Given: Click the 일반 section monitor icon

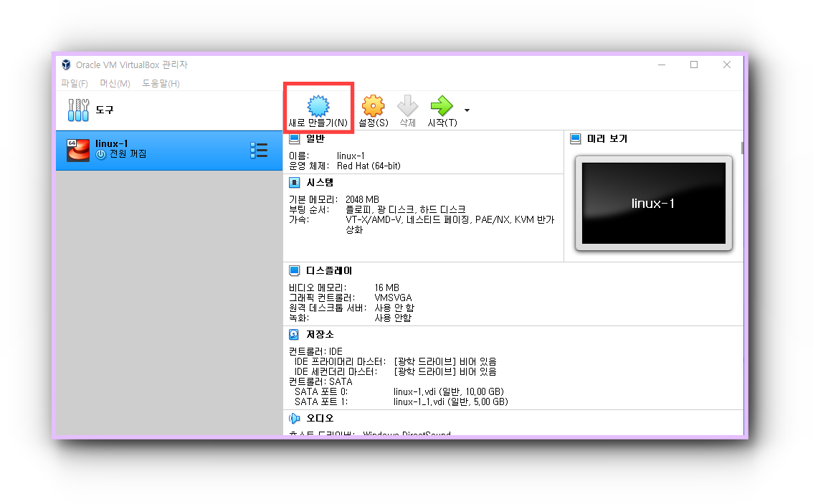Looking at the screenshot, I should pyautogui.click(x=294, y=138).
